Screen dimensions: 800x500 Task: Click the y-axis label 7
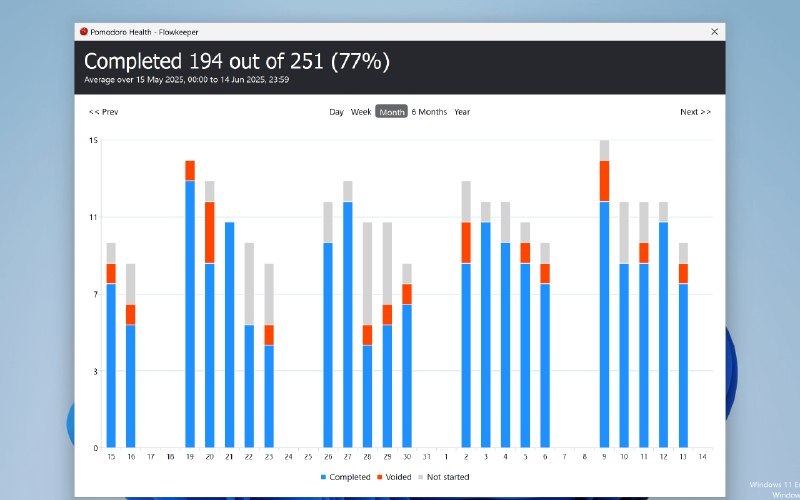pos(95,294)
